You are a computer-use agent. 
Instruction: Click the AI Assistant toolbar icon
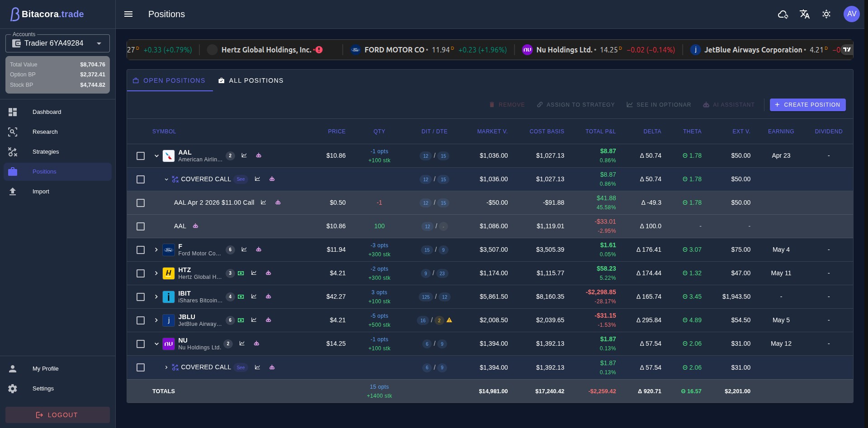coord(706,104)
